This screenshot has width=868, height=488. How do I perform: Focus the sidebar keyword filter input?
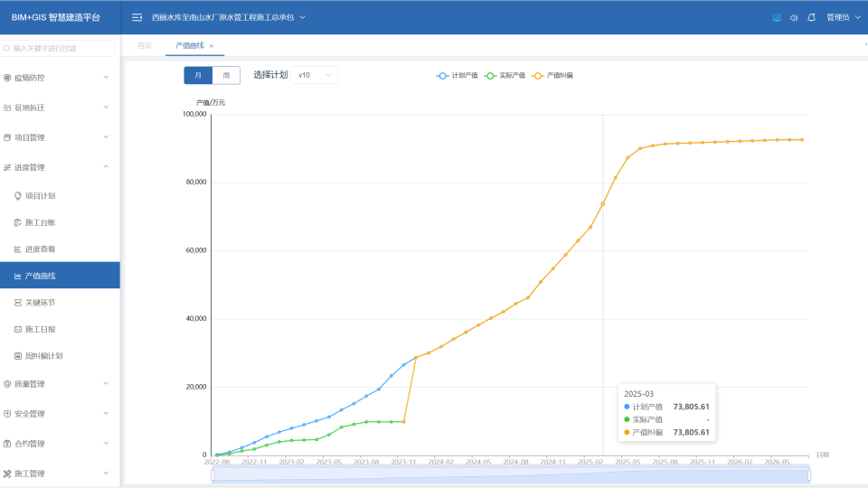pyautogui.click(x=60, y=48)
